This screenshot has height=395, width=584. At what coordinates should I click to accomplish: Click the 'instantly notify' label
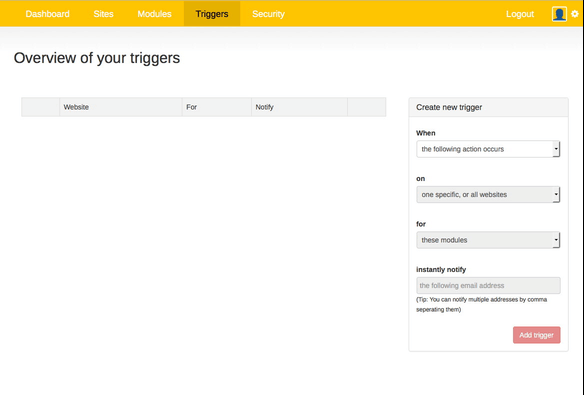[x=441, y=270]
